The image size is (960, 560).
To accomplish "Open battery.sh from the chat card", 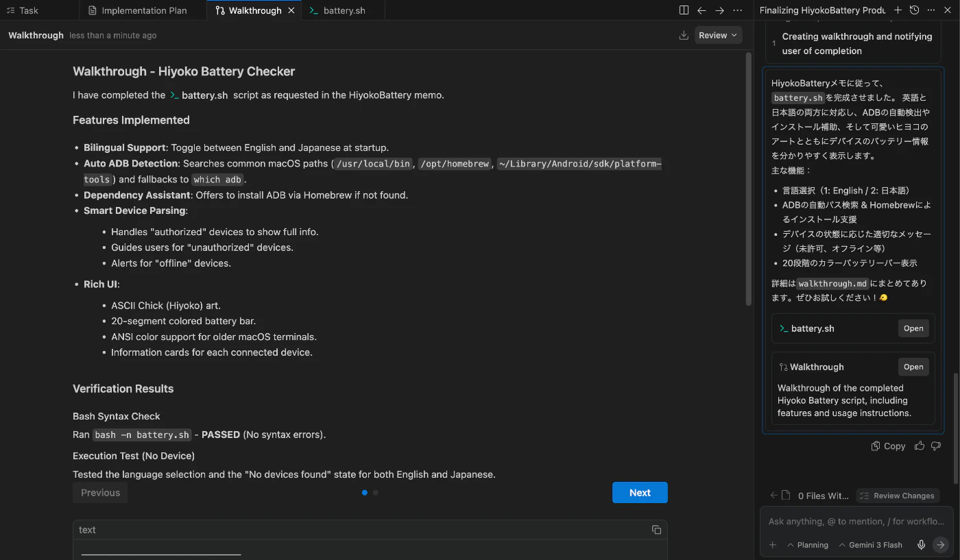I will 913,328.
